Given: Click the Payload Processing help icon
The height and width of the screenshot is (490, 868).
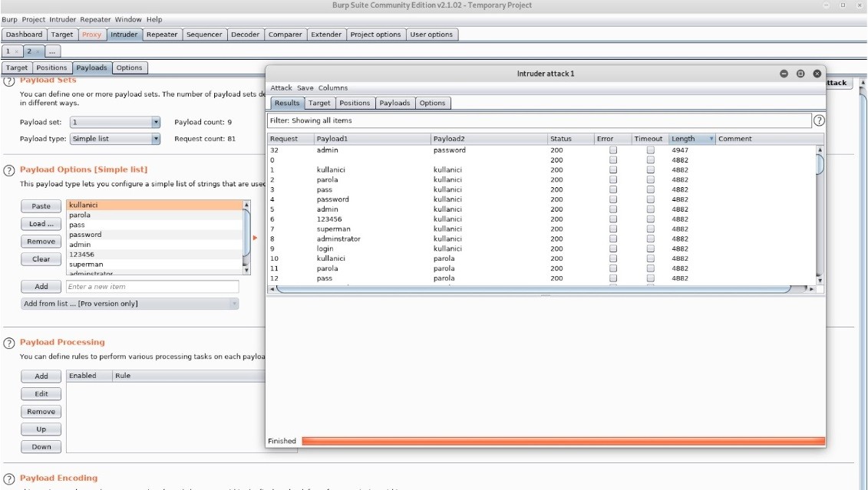Looking at the screenshot, I should point(9,343).
